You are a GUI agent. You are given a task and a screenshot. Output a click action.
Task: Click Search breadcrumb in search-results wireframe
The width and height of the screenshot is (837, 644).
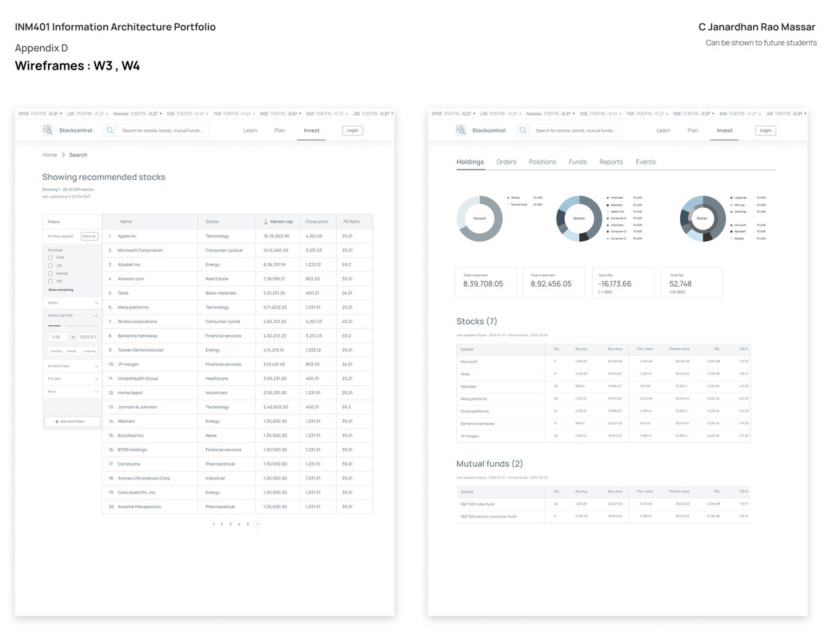pyautogui.click(x=78, y=155)
